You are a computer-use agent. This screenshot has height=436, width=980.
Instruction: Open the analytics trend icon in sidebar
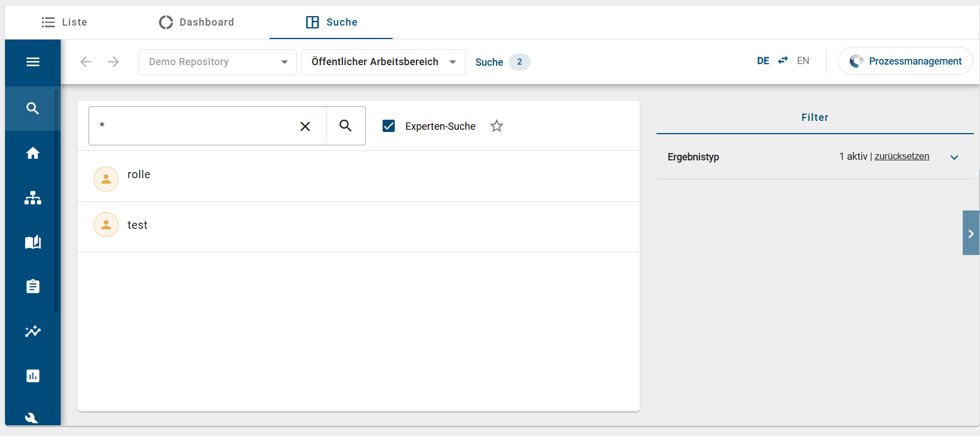click(33, 331)
